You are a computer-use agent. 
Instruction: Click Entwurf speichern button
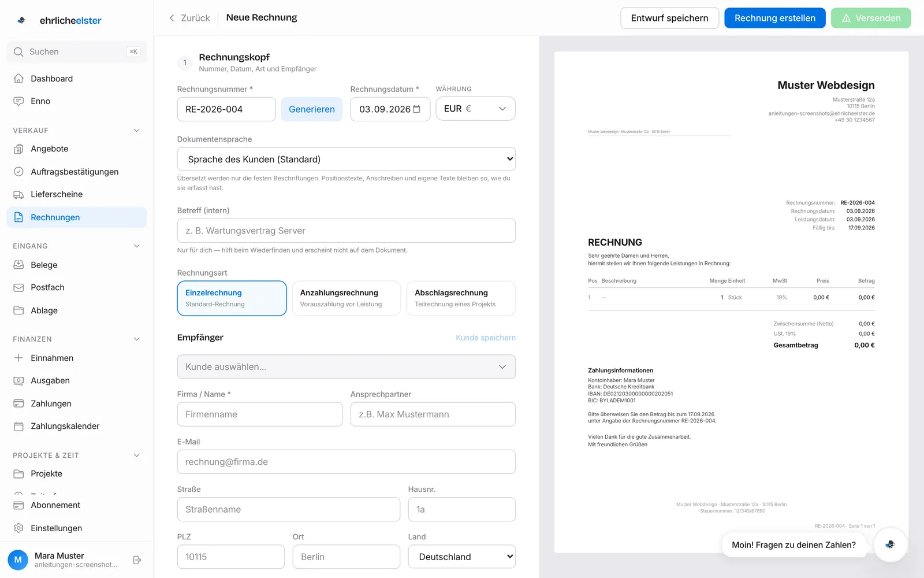669,18
